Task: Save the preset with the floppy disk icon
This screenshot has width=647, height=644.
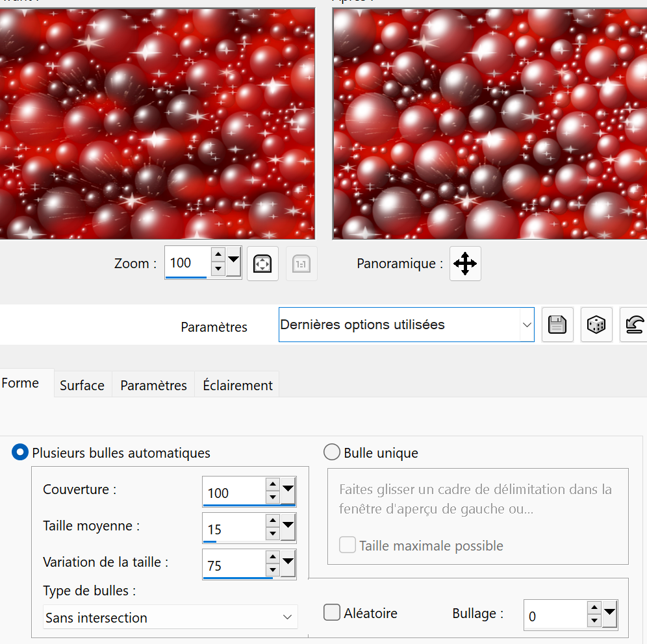Action: tap(557, 325)
